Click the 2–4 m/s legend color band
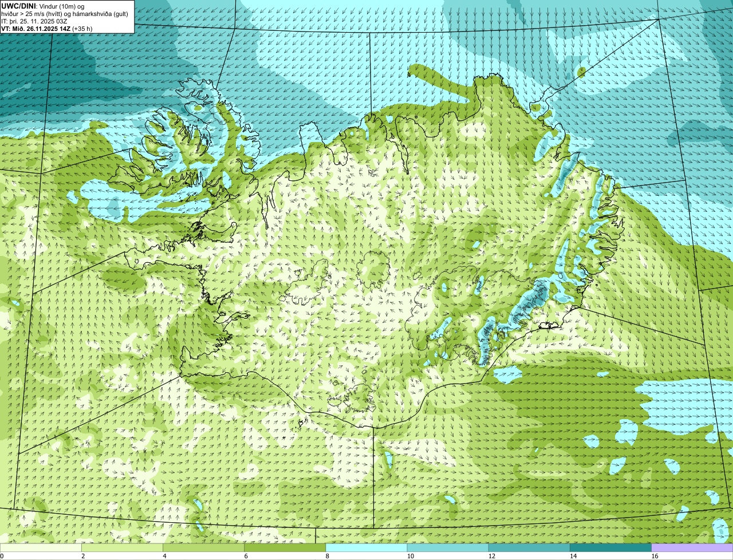Screen dimensions: 733x560 click(123, 548)
